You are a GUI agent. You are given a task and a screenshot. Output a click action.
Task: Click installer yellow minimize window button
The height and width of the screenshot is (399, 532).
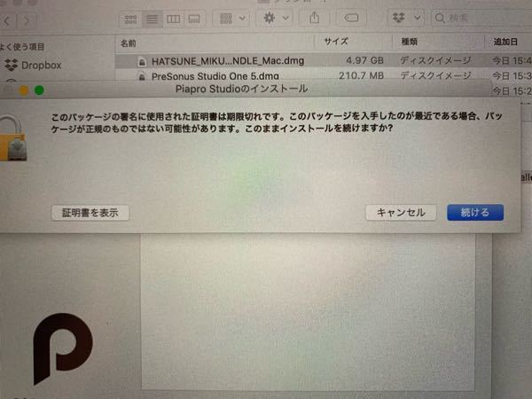pyautogui.click(x=23, y=90)
